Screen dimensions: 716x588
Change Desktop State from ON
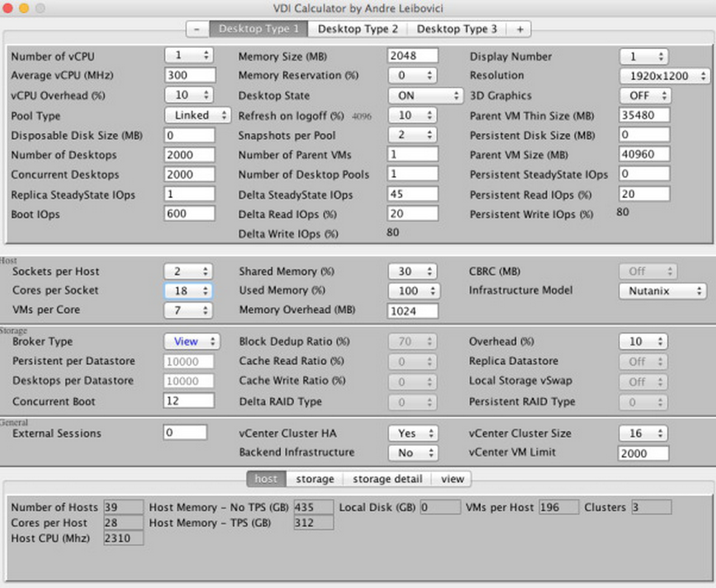tap(425, 95)
